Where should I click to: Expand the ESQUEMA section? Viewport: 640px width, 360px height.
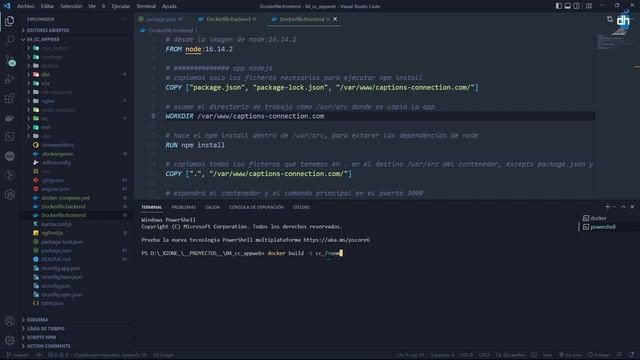(37, 320)
